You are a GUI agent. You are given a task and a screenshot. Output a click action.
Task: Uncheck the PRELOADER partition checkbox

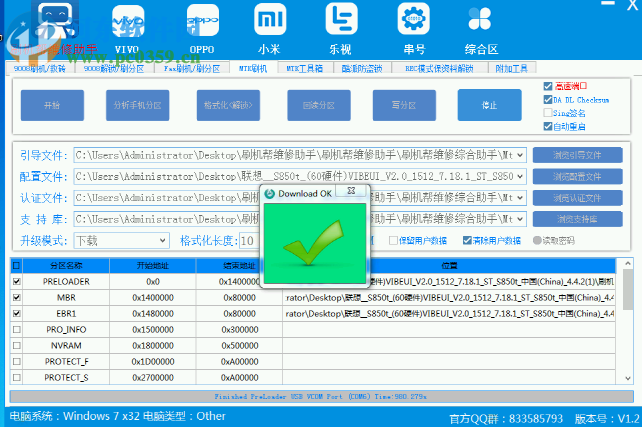[x=16, y=282]
